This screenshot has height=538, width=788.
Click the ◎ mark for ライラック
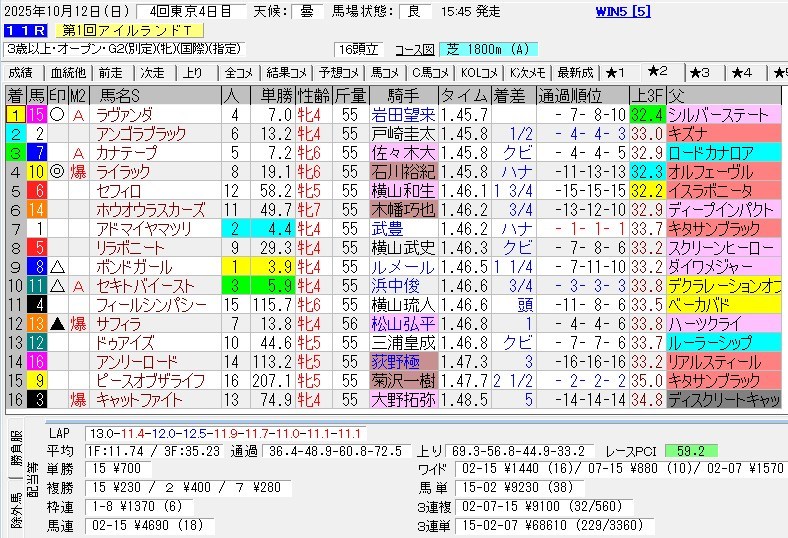pyautogui.click(x=57, y=172)
